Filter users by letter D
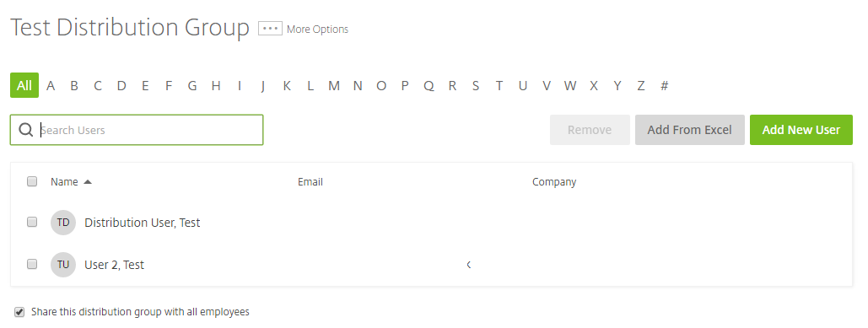868x328 pixels. tap(121, 86)
